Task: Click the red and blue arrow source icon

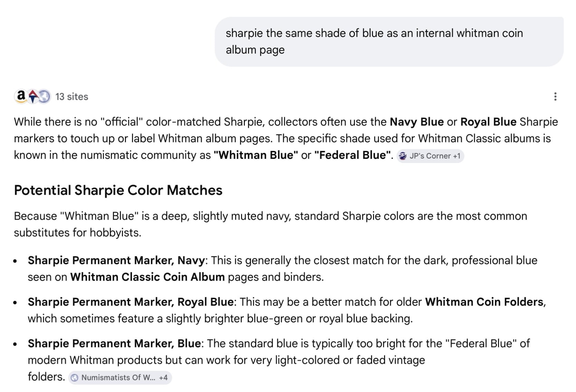Action: click(33, 97)
